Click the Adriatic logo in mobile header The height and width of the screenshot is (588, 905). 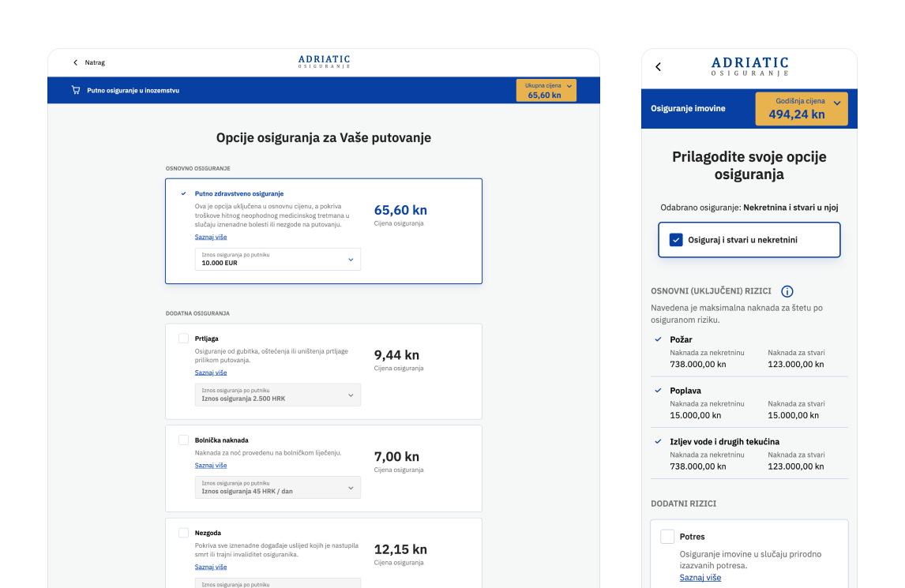pyautogui.click(x=749, y=66)
